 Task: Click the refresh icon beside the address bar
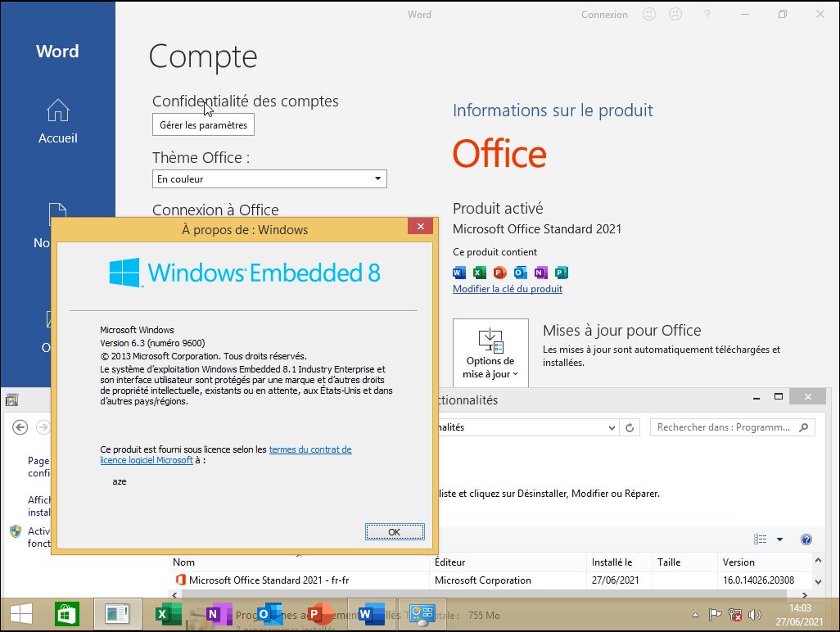tap(630, 427)
